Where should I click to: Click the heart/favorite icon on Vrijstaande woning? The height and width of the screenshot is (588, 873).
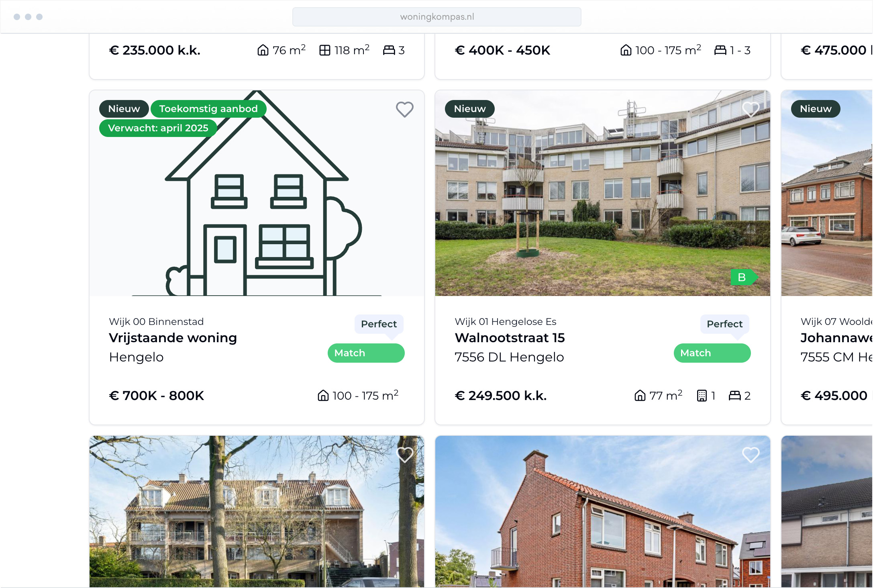point(404,109)
